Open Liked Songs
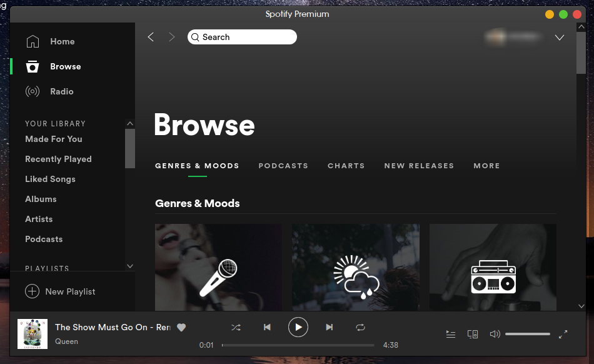The width and height of the screenshot is (594, 364). [51, 179]
